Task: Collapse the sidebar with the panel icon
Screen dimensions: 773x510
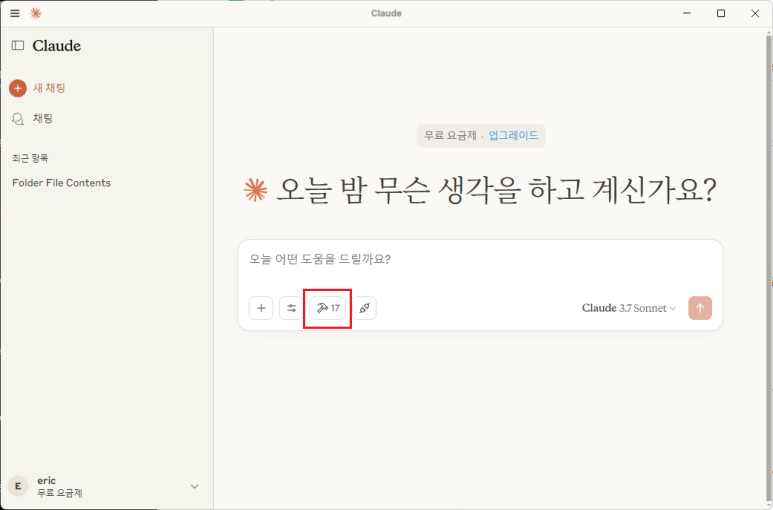Action: [18, 45]
